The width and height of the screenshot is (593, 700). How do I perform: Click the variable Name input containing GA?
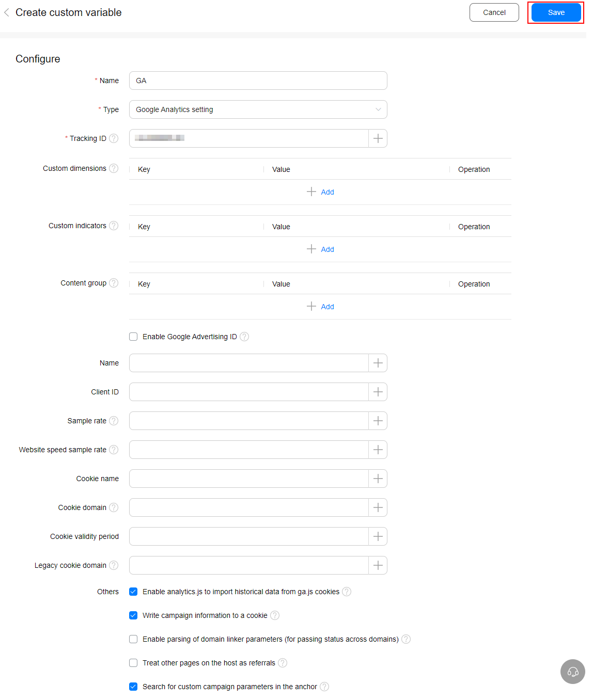coord(258,81)
